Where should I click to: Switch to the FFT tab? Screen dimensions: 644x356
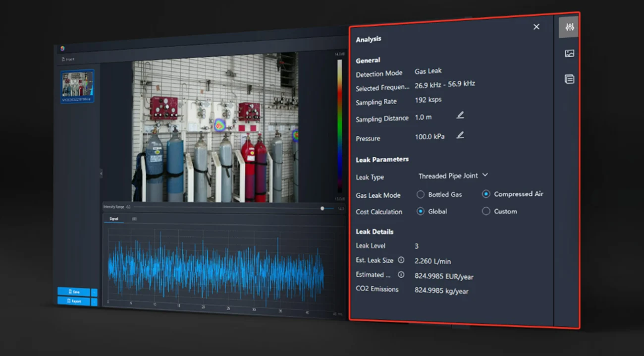click(134, 219)
